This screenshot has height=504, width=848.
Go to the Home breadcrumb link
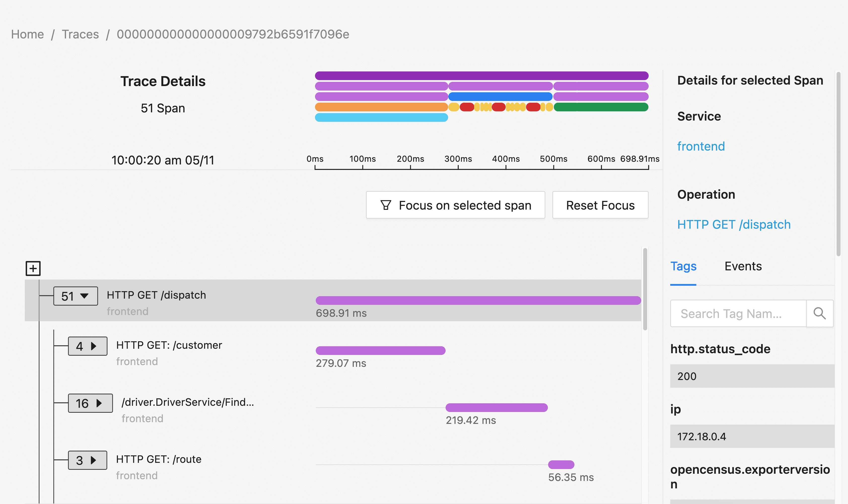(x=27, y=34)
